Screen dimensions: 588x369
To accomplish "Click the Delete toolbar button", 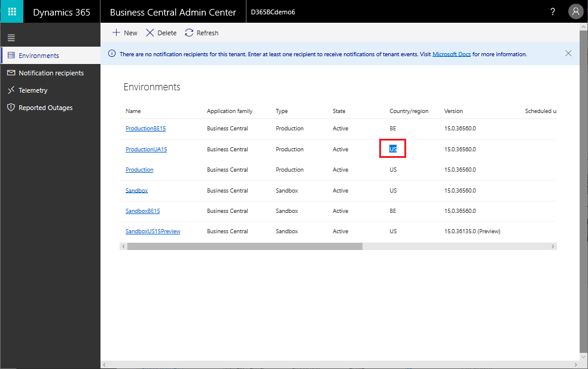I will click(x=162, y=33).
